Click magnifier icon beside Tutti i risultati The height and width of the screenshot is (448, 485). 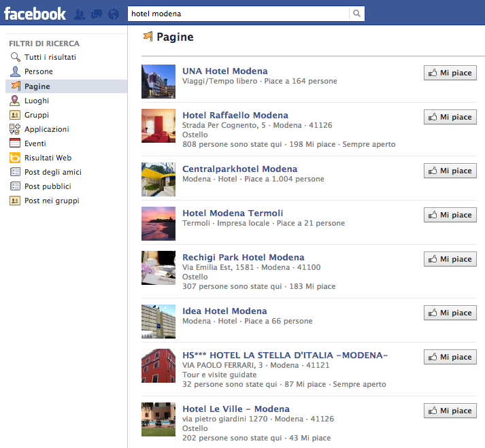pyautogui.click(x=15, y=57)
